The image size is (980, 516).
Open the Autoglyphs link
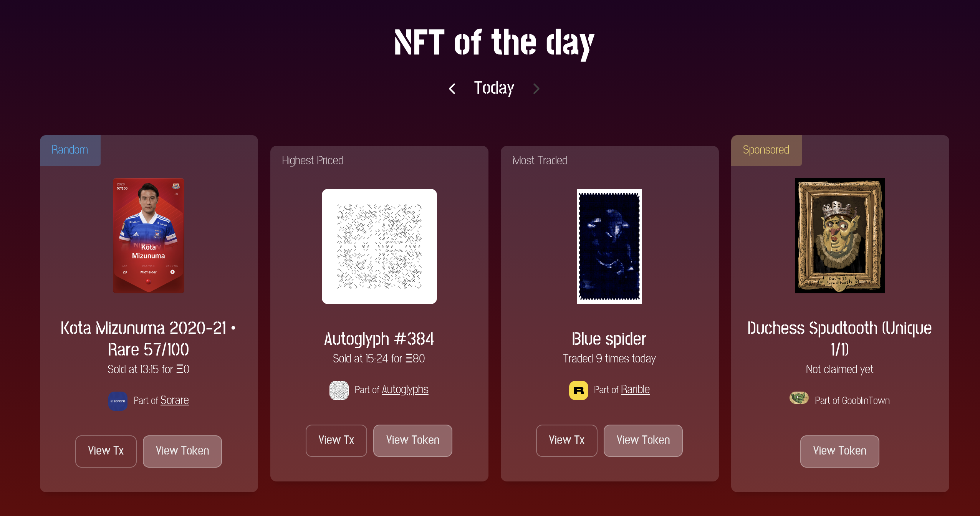tap(405, 389)
